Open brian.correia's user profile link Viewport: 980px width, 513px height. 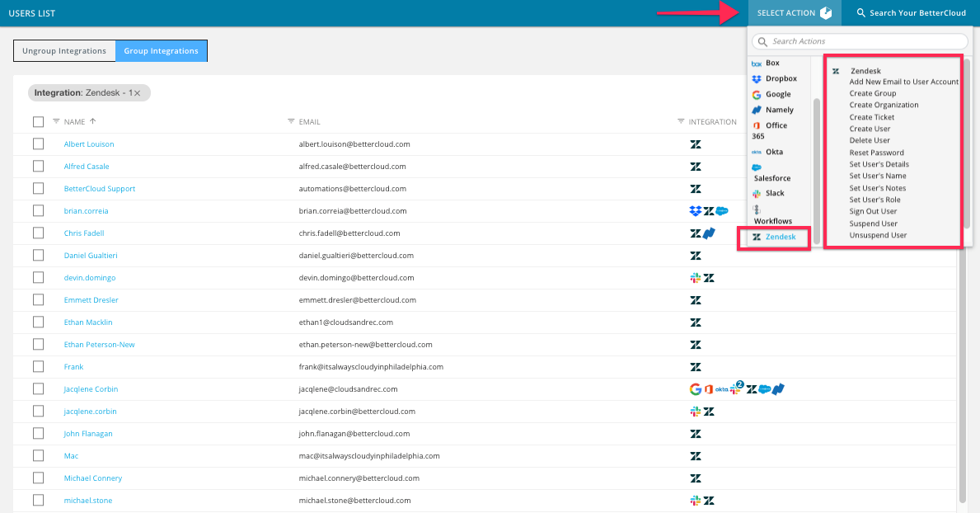86,210
